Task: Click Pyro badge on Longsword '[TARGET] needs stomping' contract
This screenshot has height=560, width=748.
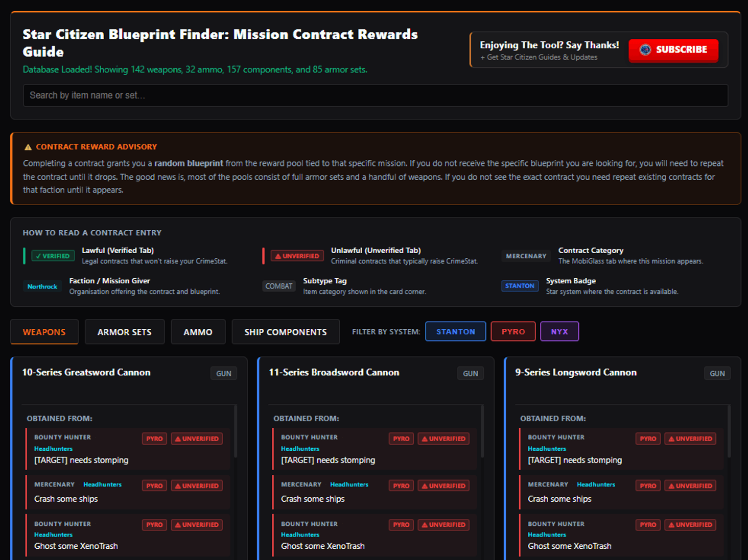Action: pos(648,439)
